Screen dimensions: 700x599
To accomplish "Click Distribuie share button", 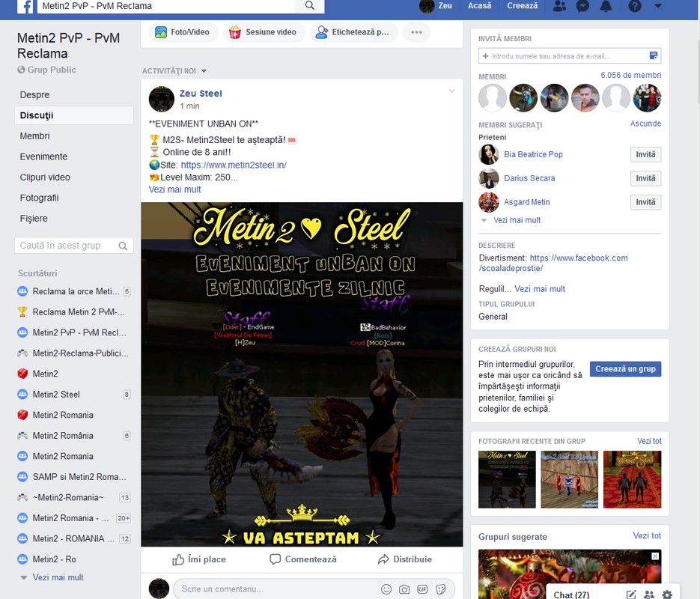I will (x=405, y=559).
